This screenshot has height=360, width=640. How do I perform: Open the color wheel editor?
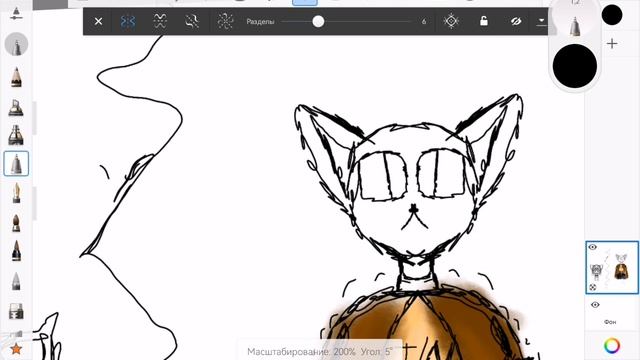tap(612, 346)
